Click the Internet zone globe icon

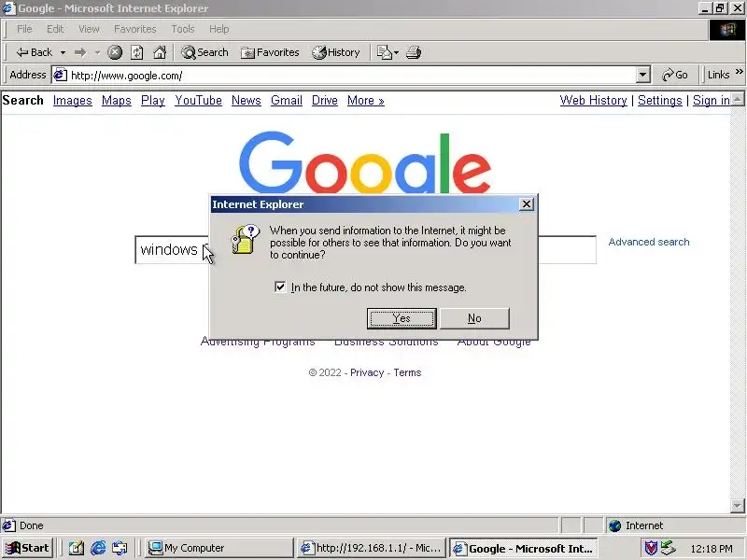pyautogui.click(x=615, y=525)
